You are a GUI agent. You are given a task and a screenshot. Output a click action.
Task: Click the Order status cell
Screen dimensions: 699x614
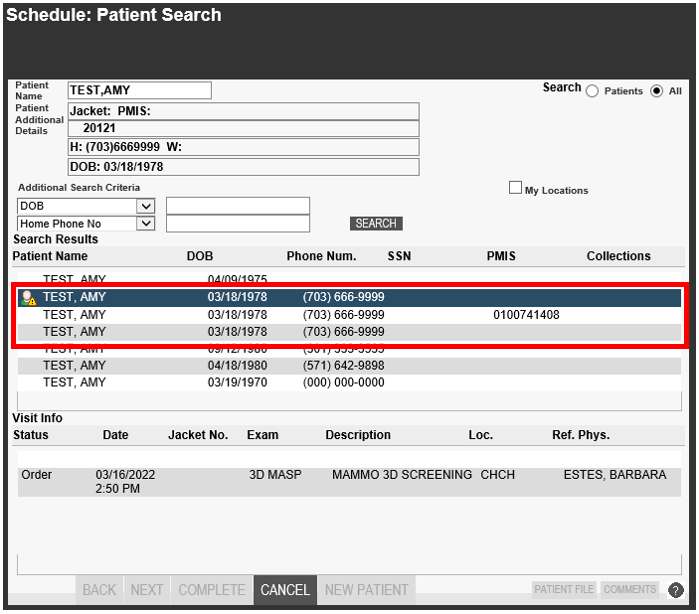[37, 475]
